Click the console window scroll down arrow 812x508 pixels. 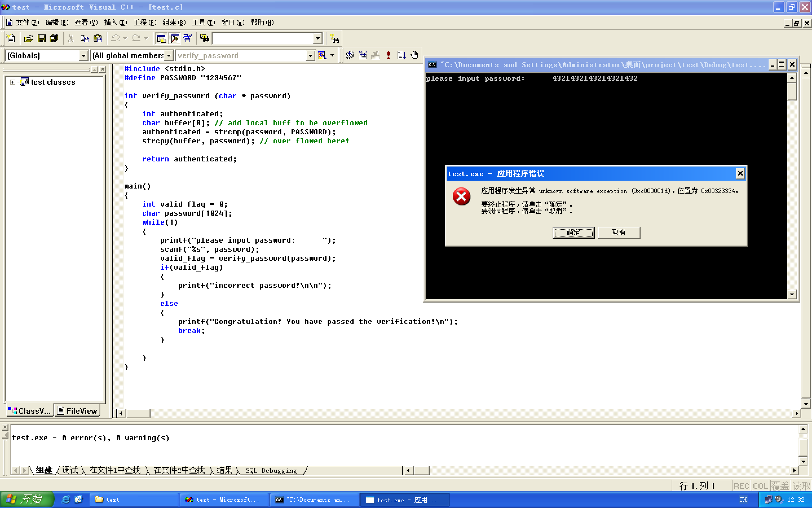[791, 294]
